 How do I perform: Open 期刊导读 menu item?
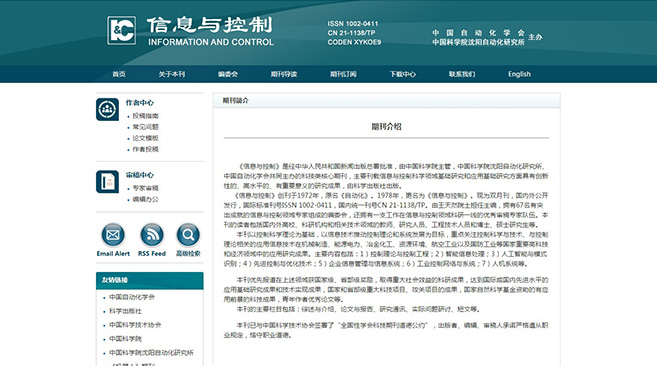[x=284, y=74]
